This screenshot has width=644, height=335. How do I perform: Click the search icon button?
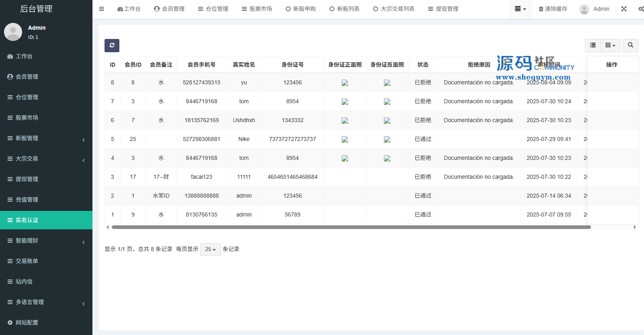point(630,45)
